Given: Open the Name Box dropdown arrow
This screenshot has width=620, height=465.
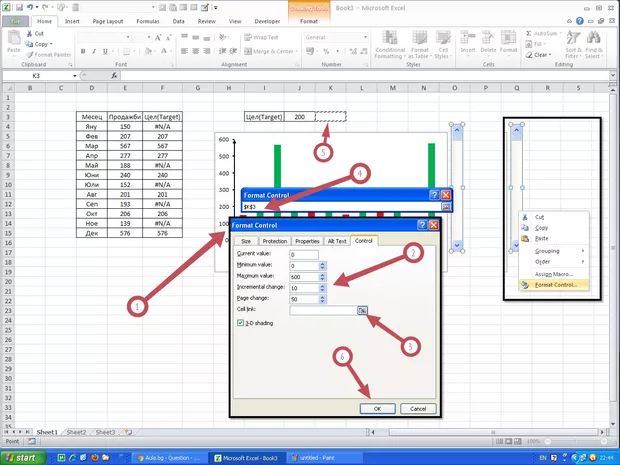Looking at the screenshot, I should click(x=74, y=76).
